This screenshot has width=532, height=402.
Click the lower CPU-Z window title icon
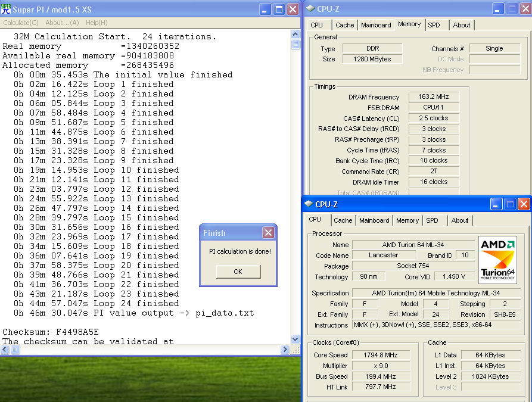309,204
